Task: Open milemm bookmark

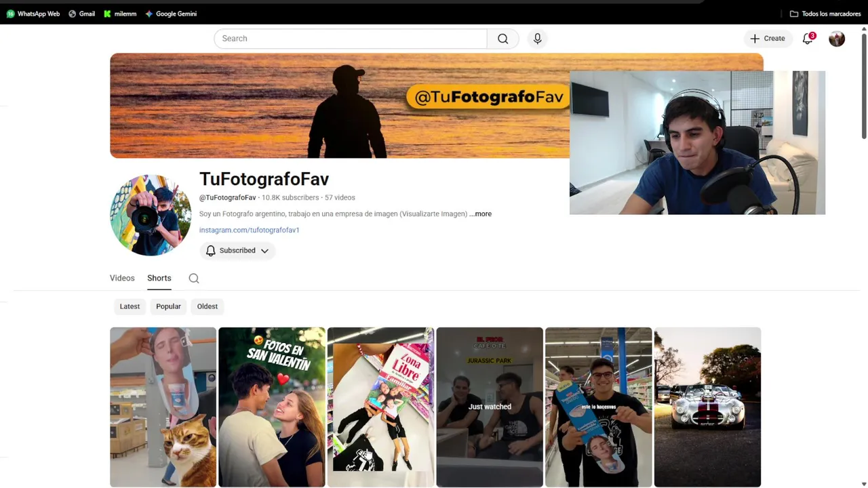Action: point(120,14)
